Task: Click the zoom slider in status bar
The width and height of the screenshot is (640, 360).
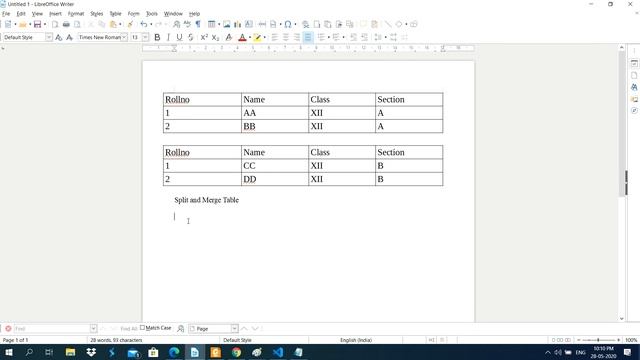Action: click(598, 340)
